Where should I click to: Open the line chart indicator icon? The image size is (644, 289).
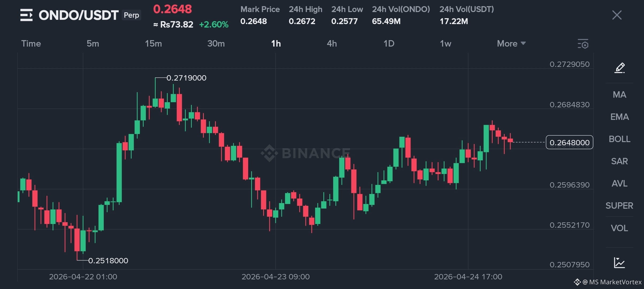tap(619, 263)
